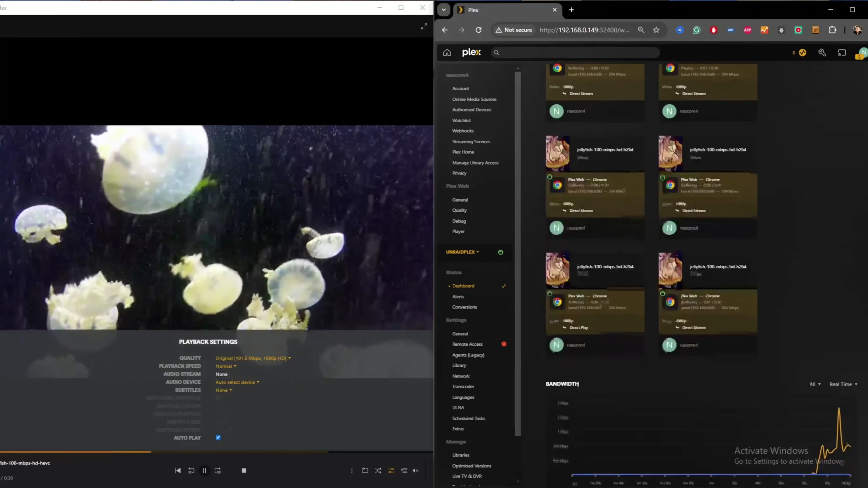Open the Adblock Plus ABP extension
Screen dimensions: 868x488
[x=747, y=30]
